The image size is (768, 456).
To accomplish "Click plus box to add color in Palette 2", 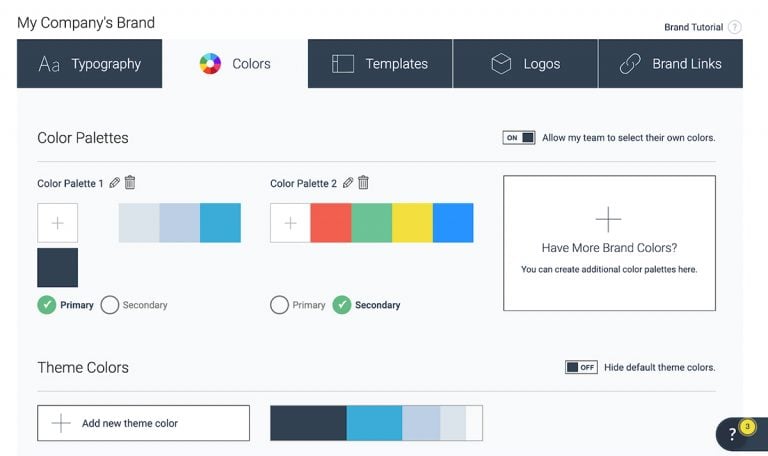I will click(x=290, y=223).
